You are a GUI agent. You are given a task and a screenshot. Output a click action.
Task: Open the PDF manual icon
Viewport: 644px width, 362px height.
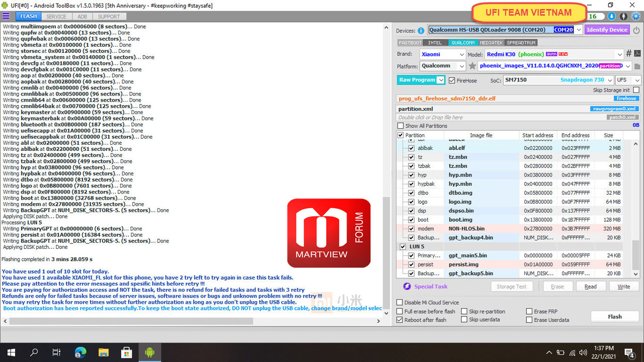[637, 54]
